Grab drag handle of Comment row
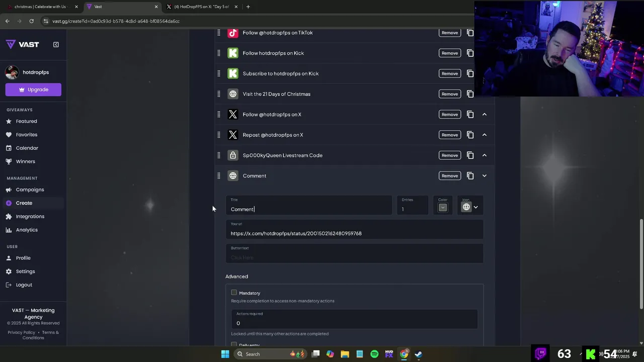The image size is (644, 362). click(x=219, y=175)
